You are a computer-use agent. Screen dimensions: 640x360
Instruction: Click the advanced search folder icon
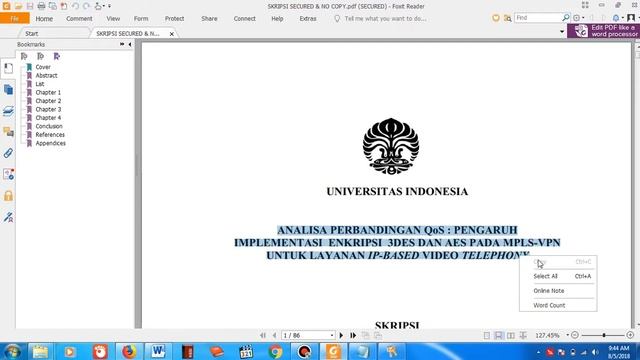(507, 18)
